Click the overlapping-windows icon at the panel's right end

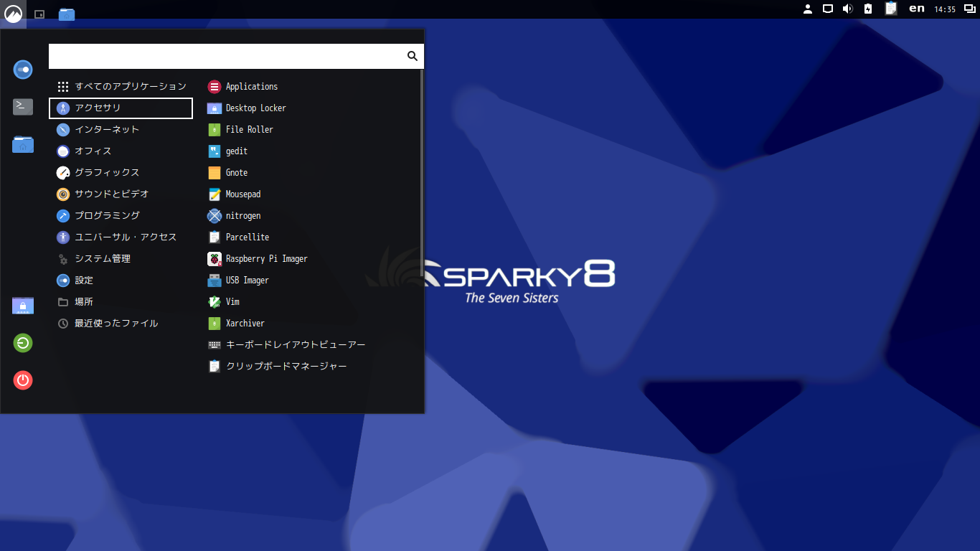coord(970,9)
